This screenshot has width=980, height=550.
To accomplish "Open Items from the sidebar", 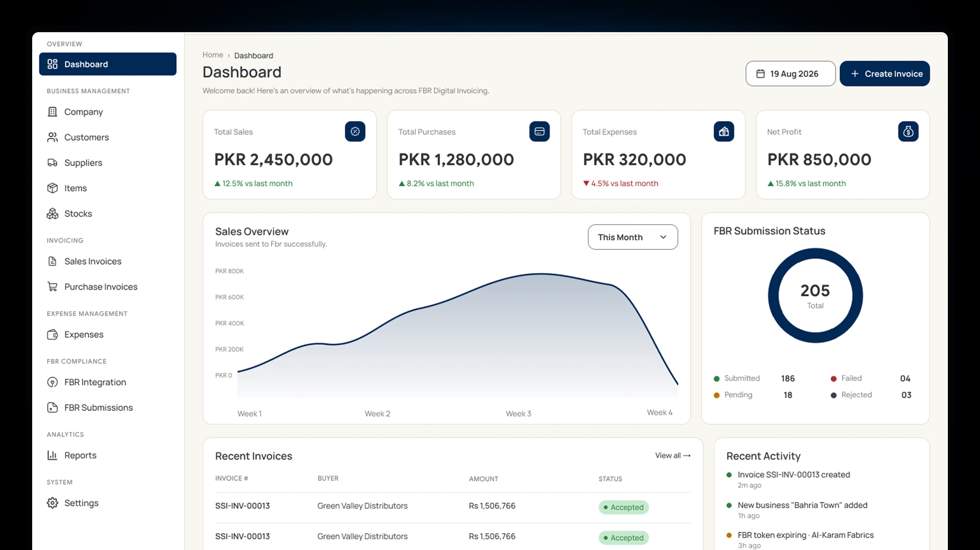I will pyautogui.click(x=108, y=188).
